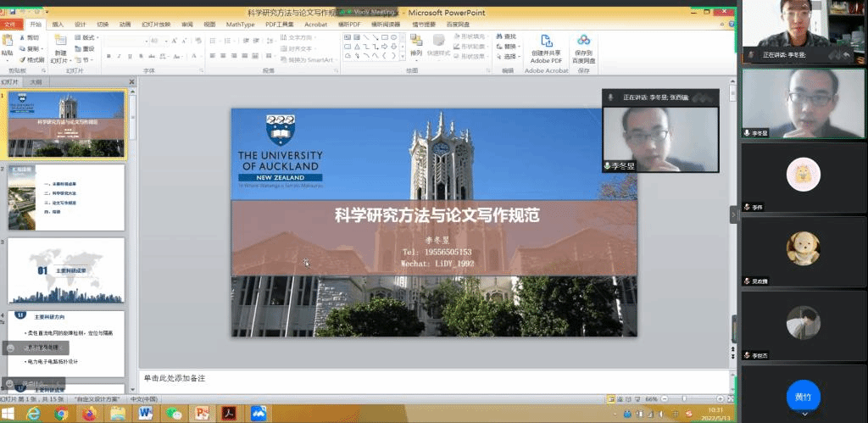Toggle right text alignment

pyautogui.click(x=235, y=56)
